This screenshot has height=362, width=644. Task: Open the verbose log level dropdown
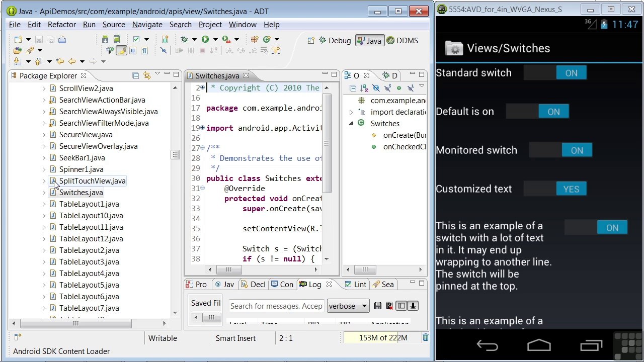coord(348,306)
